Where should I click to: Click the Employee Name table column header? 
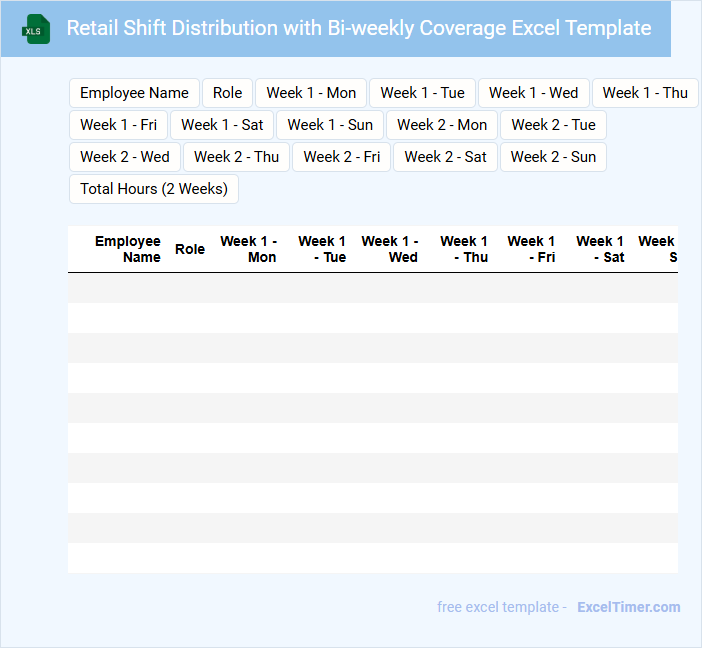pyautogui.click(x=128, y=249)
